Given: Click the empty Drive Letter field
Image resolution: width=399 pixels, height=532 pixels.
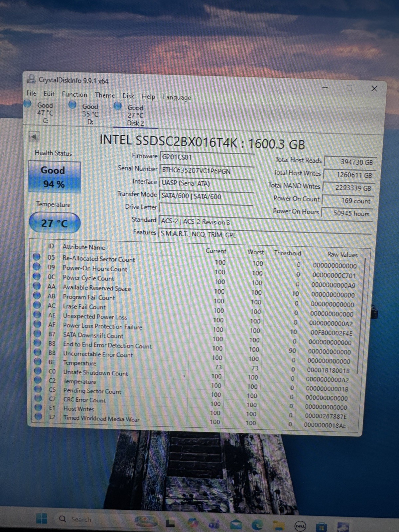Looking at the screenshot, I should (x=206, y=208).
